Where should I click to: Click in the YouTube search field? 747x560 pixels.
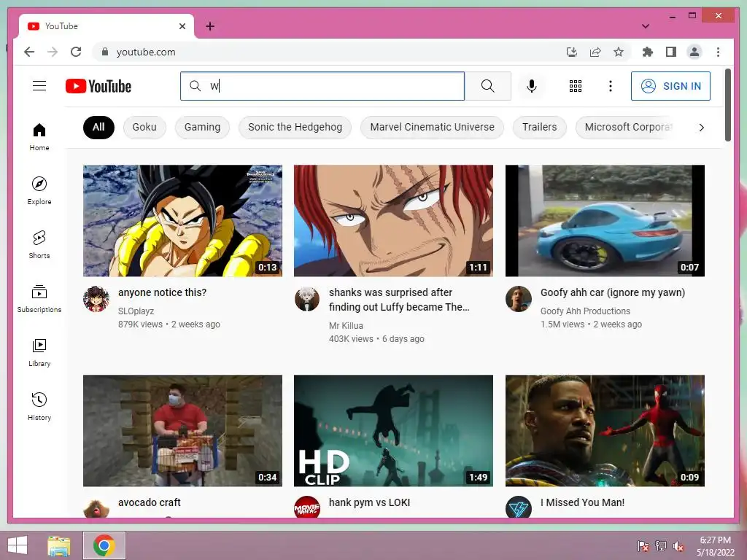tap(322, 86)
